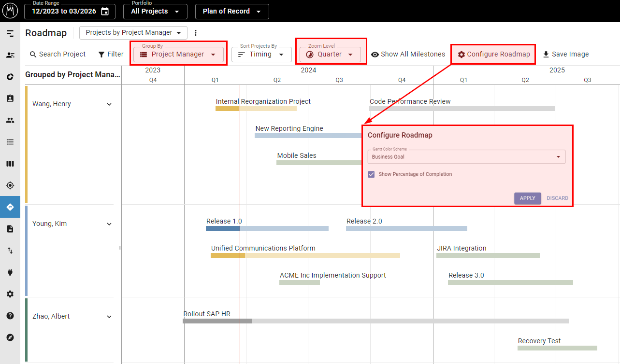Select the Release 1.0 progress bar
Screen dimensions: 620x364
(x=267, y=228)
